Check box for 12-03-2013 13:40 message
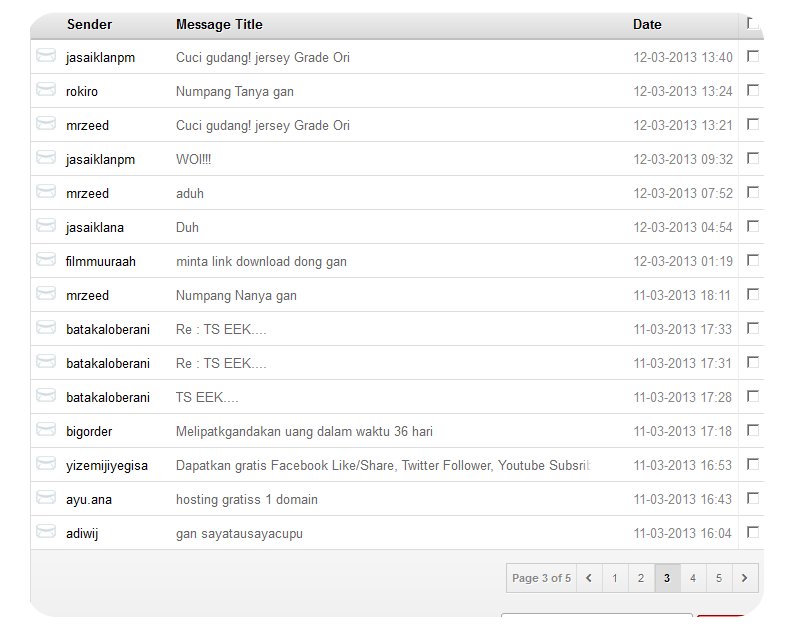Viewport: 792px width, 631px height. (x=753, y=57)
